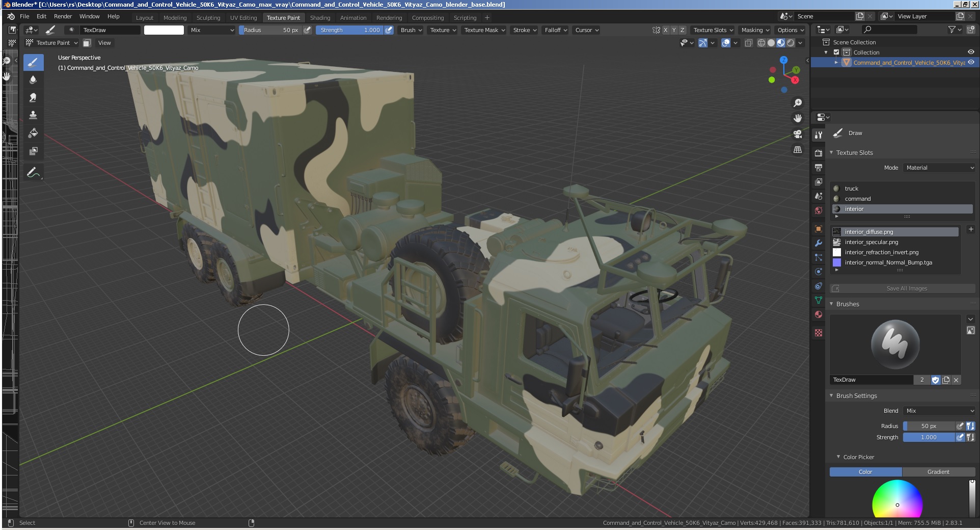The image size is (980, 530).
Task: Toggle Y axis symmetry
Action: [674, 30]
